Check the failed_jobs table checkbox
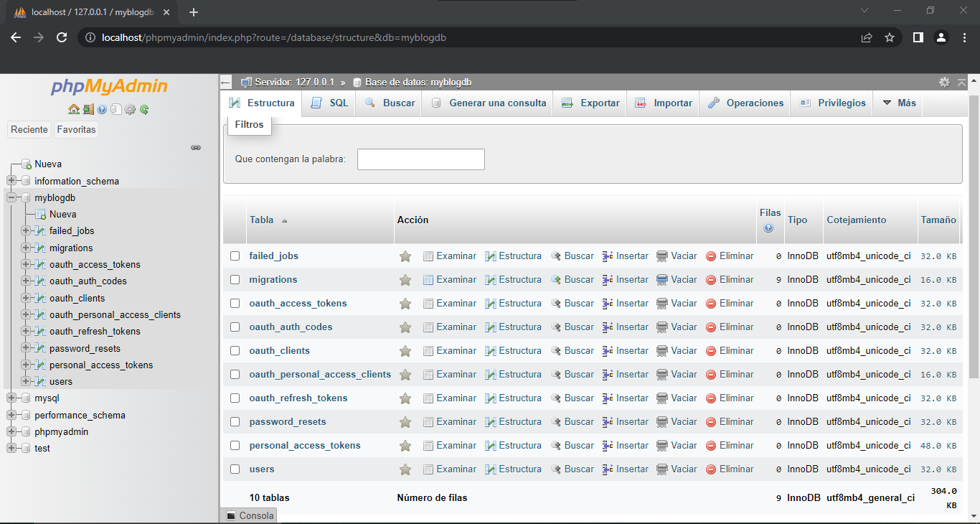This screenshot has height=524, width=980. click(x=235, y=256)
